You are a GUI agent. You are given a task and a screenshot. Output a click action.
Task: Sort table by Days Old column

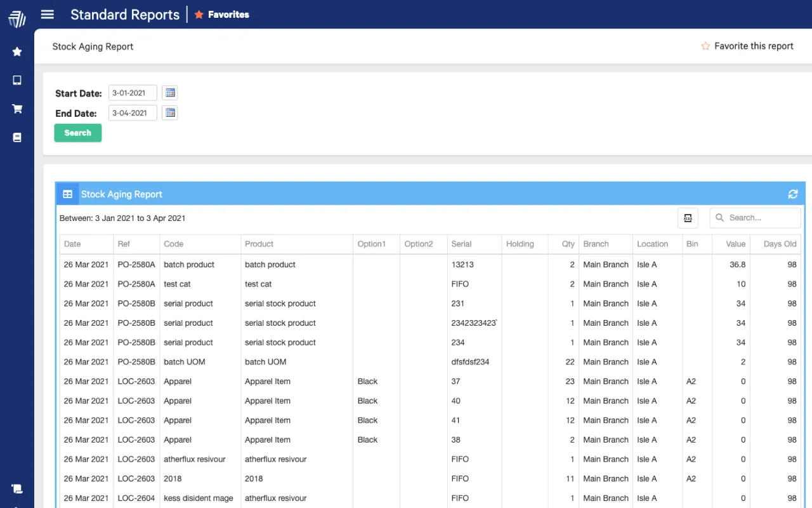click(780, 244)
